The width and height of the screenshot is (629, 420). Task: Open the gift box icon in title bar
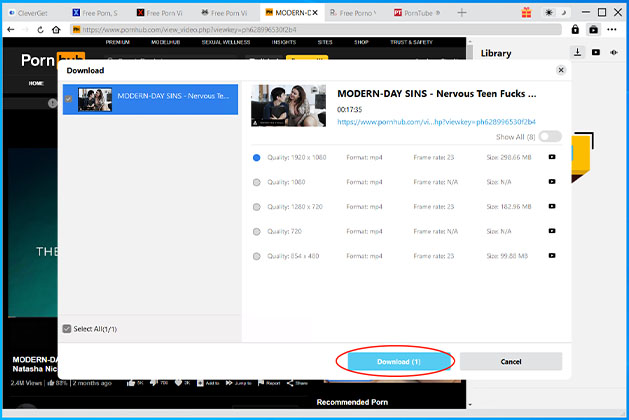point(527,13)
